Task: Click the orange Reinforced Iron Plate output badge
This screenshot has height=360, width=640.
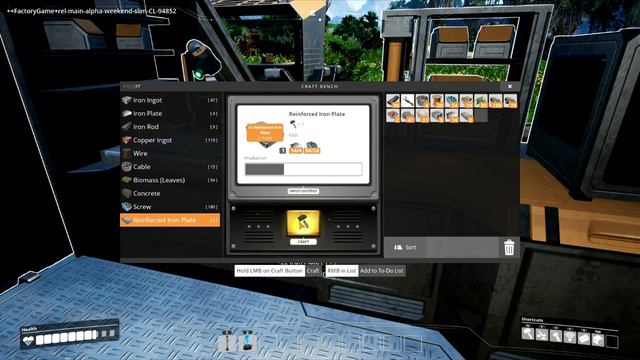Action: tap(264, 133)
